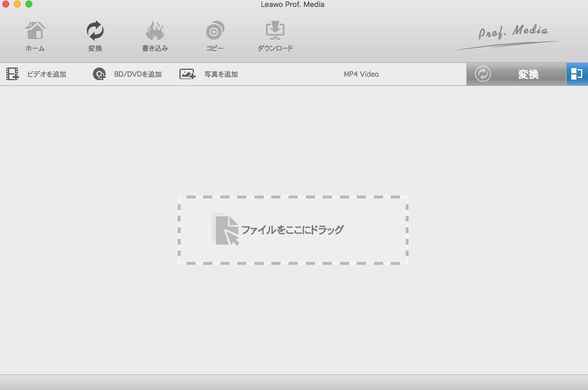Viewport: 588px width, 390px height.
Task: Click the BD/DVDを追加 disc icon
Action: (99, 74)
